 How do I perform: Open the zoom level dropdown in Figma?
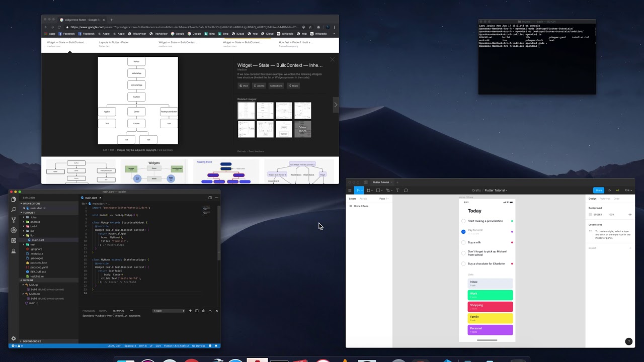click(627, 191)
